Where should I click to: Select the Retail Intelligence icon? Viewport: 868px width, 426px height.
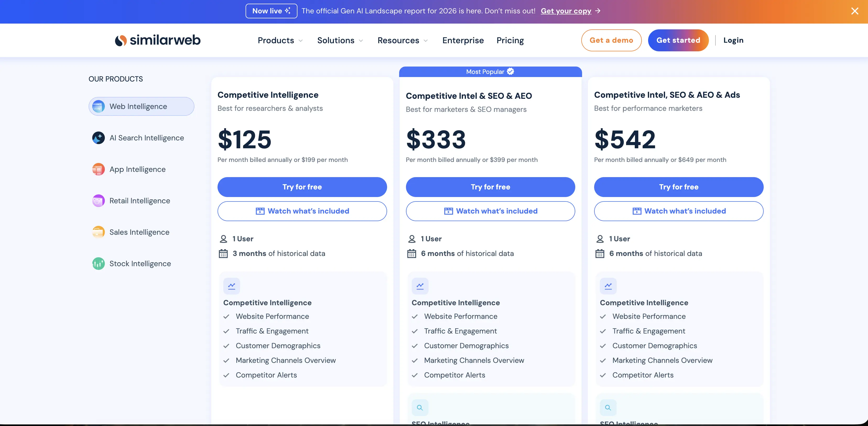click(98, 201)
